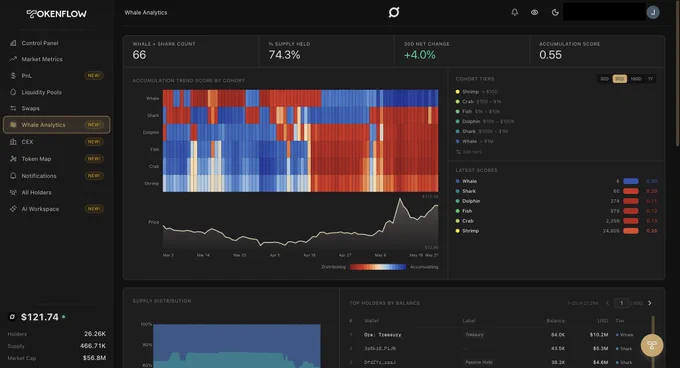Click the Treasury label tag
This screenshot has height=368, width=680.
point(474,335)
